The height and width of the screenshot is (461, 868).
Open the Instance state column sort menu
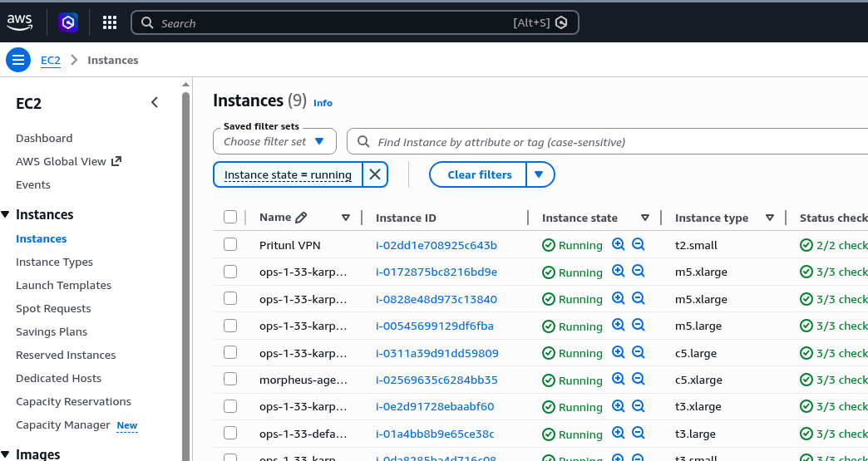[x=644, y=218]
